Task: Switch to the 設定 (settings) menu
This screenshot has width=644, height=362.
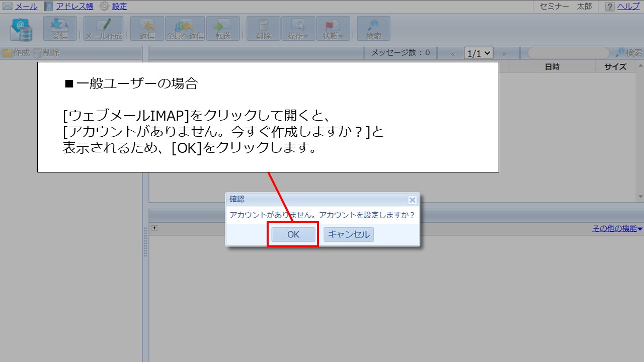Action: click(x=118, y=6)
